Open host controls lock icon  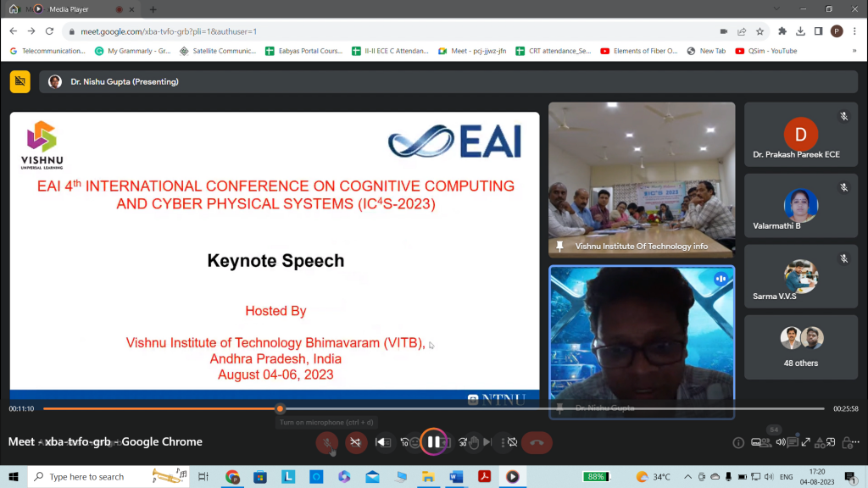click(x=847, y=442)
